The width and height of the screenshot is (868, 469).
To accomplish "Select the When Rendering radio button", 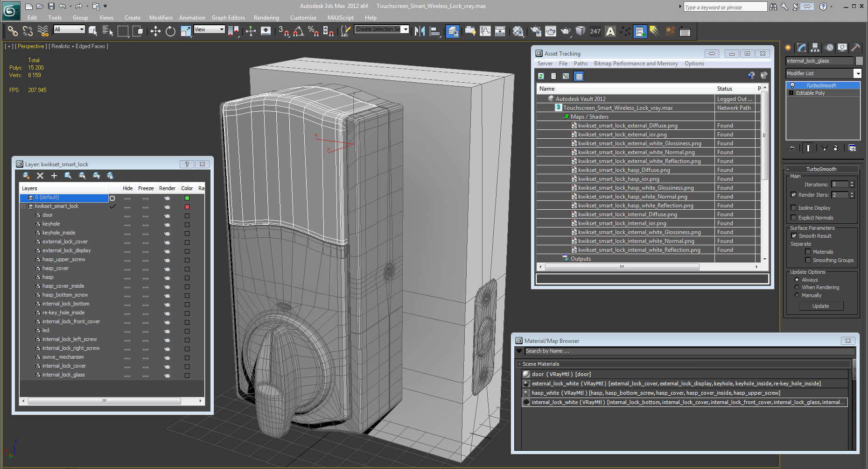I will point(797,287).
